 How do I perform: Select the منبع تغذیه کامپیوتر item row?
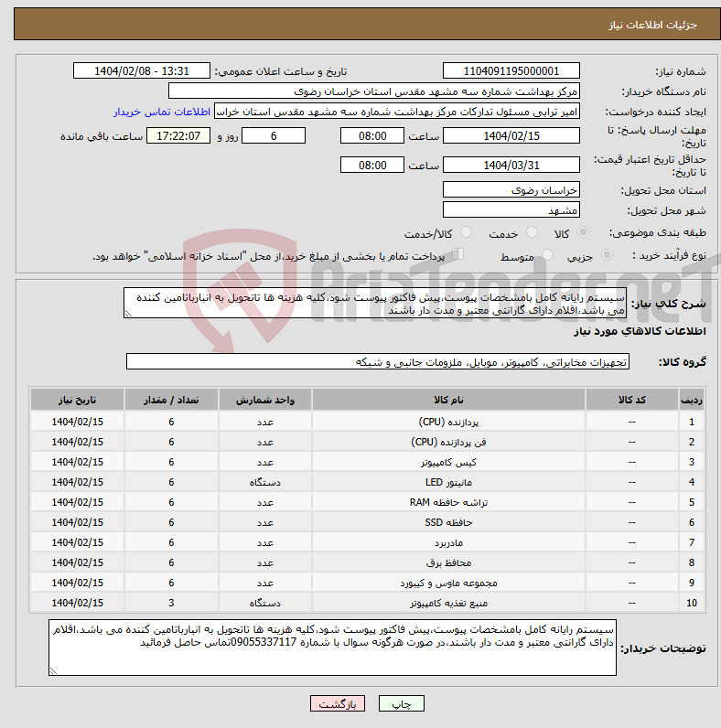[367, 603]
